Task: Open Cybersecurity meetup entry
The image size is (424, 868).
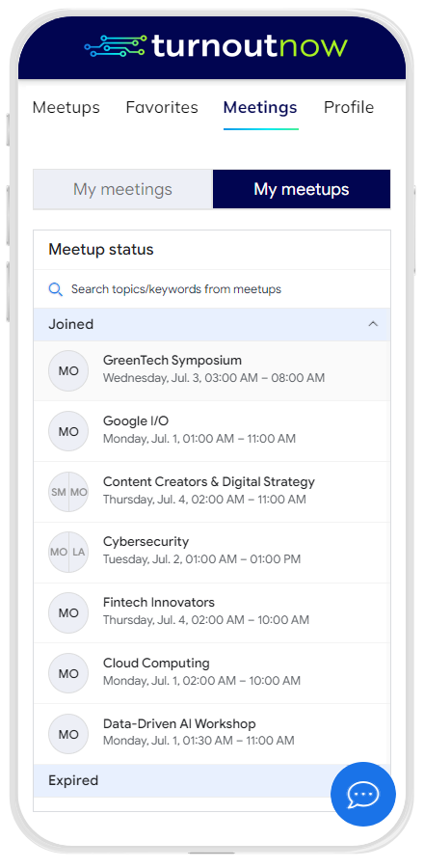Action: (212, 553)
